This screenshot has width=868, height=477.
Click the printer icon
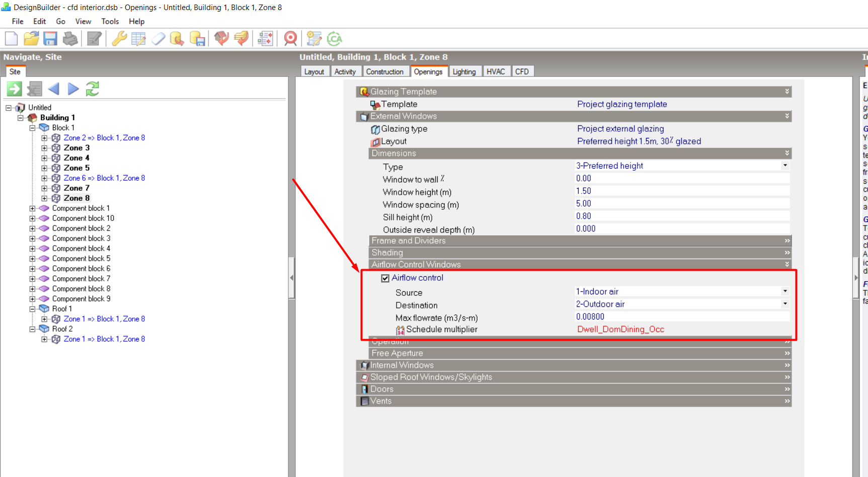70,39
